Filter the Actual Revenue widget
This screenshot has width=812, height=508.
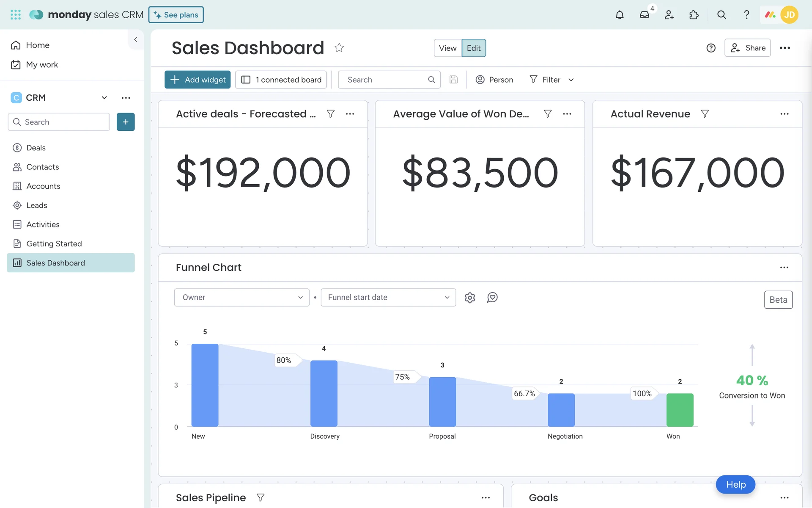pos(705,114)
